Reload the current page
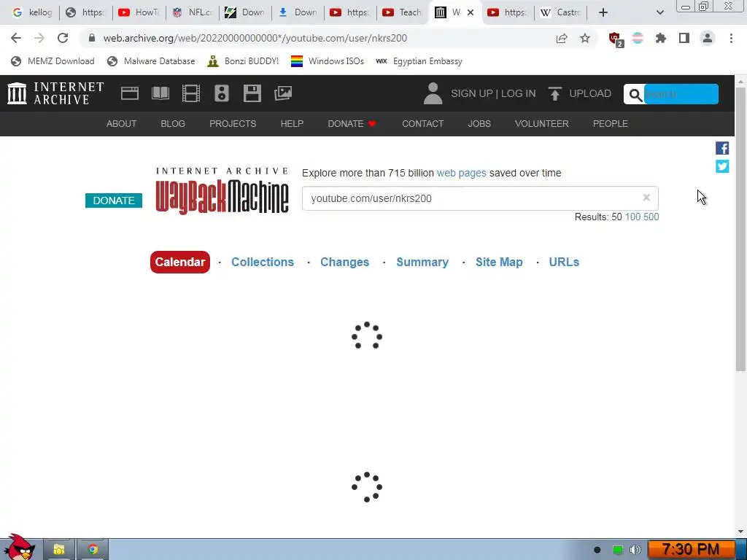This screenshot has width=747, height=560. (63, 38)
